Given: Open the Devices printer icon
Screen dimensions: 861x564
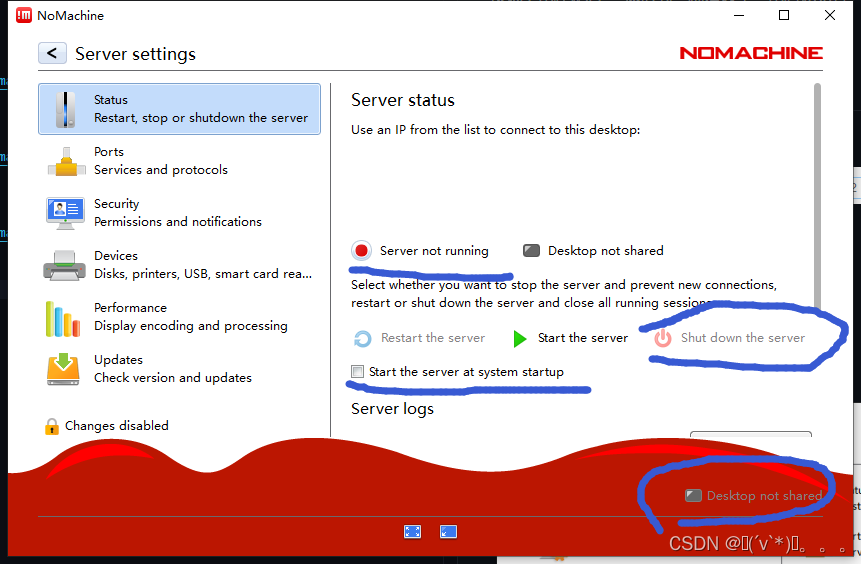Looking at the screenshot, I should point(64,265).
